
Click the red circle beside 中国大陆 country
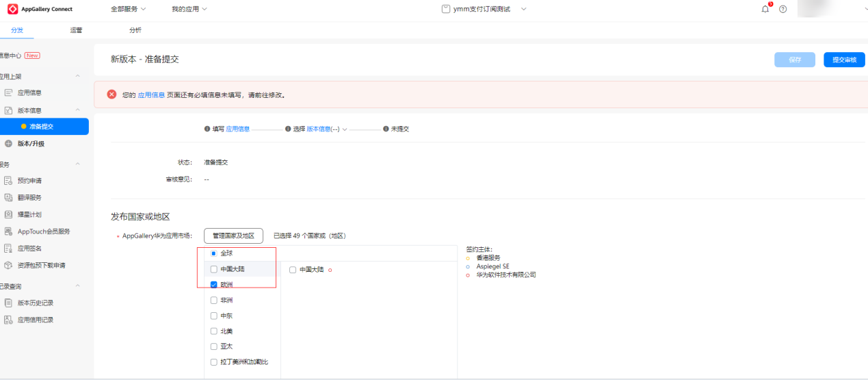point(330,270)
